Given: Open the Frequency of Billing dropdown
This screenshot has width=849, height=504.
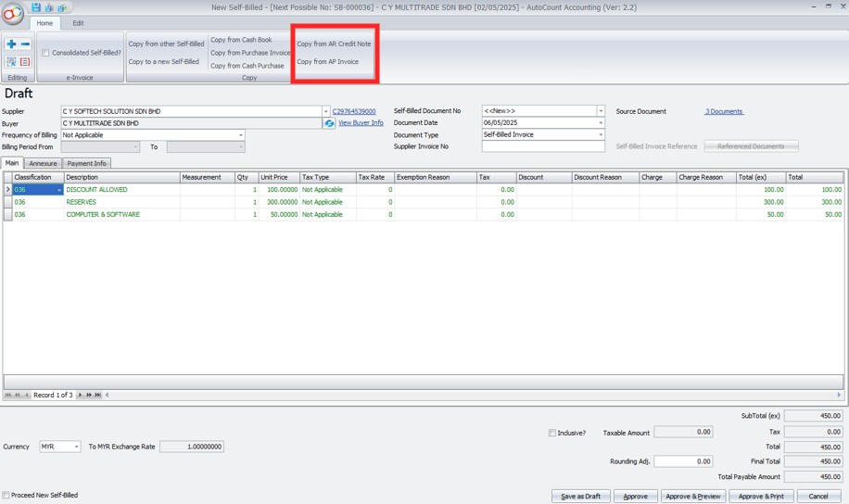Looking at the screenshot, I should pos(241,135).
